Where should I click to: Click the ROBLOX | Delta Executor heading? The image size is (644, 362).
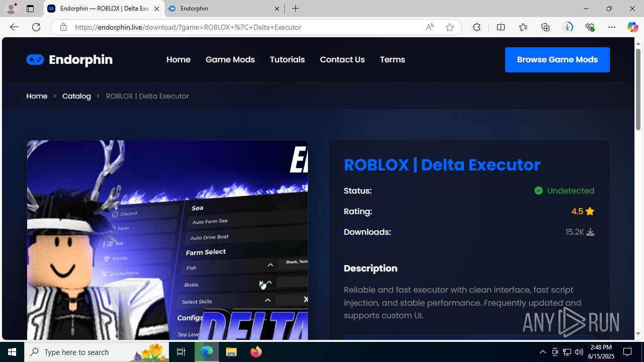(x=442, y=165)
